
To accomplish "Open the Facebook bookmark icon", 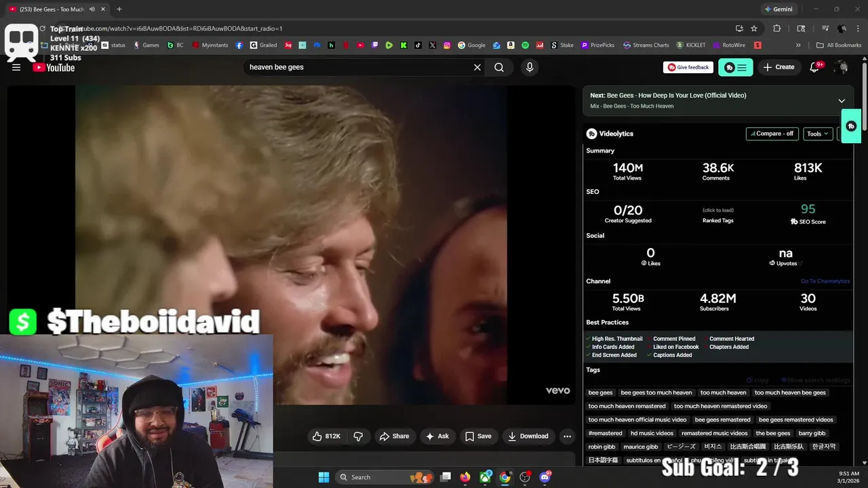I will tap(239, 45).
